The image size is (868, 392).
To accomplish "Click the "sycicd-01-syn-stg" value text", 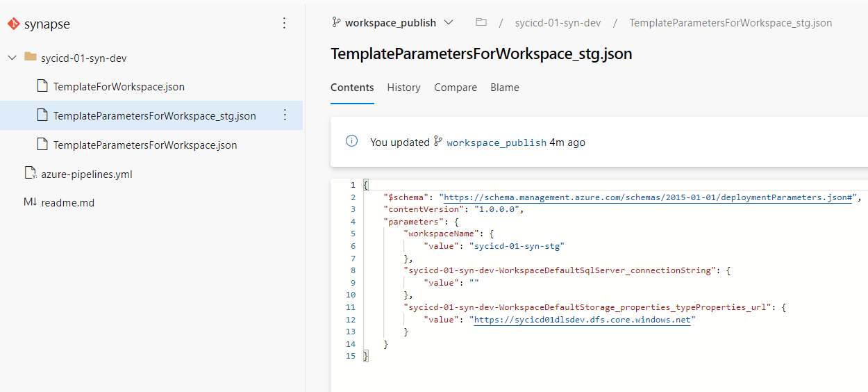I will pyautogui.click(x=517, y=246).
